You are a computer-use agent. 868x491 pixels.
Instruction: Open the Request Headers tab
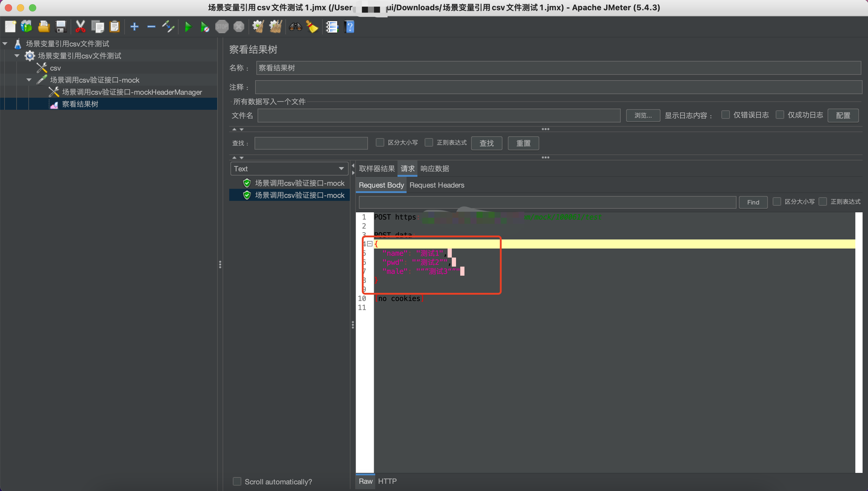pyautogui.click(x=437, y=185)
